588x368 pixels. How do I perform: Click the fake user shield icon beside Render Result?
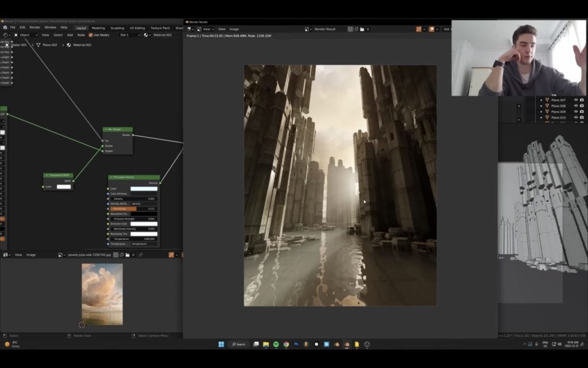351,29
